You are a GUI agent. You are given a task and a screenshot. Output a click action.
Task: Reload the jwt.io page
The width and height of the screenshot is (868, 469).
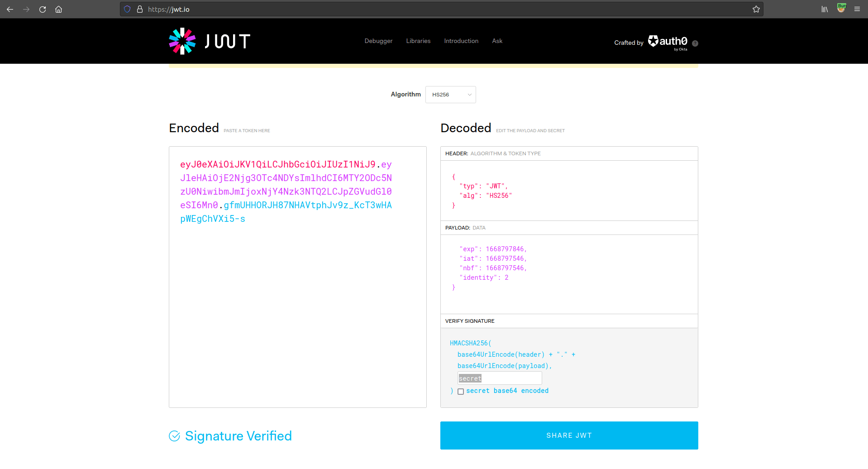[42, 9]
